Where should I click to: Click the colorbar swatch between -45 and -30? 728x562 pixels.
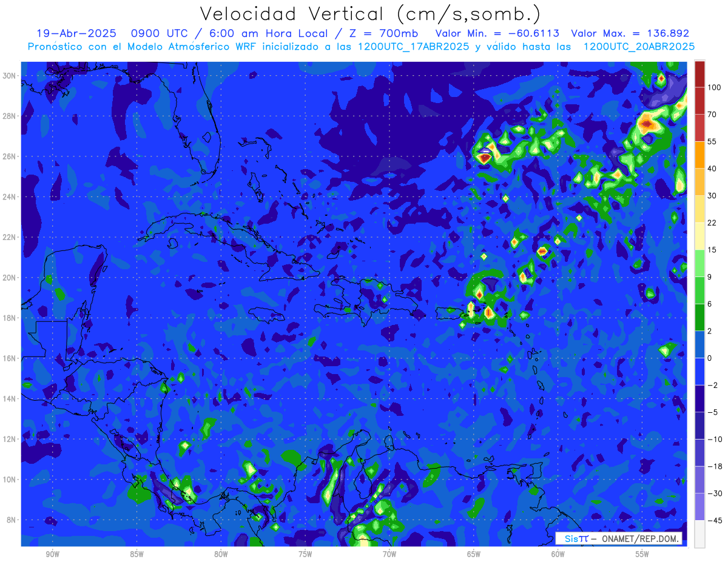(x=699, y=507)
